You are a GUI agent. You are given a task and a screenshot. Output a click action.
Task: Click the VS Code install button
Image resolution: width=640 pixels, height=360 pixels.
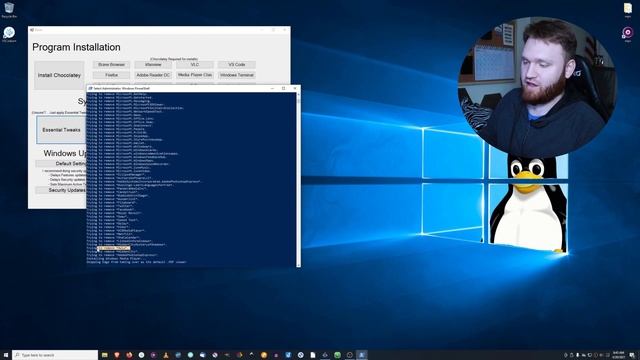click(x=237, y=64)
